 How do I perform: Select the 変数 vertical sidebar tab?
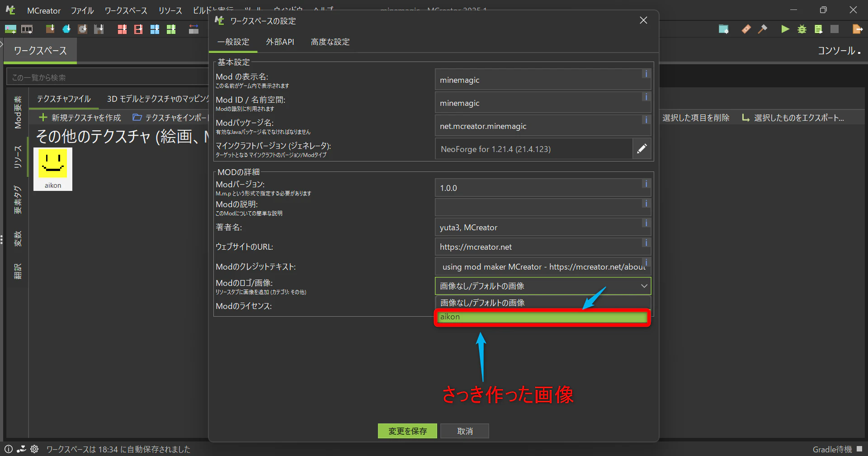pyautogui.click(x=18, y=238)
